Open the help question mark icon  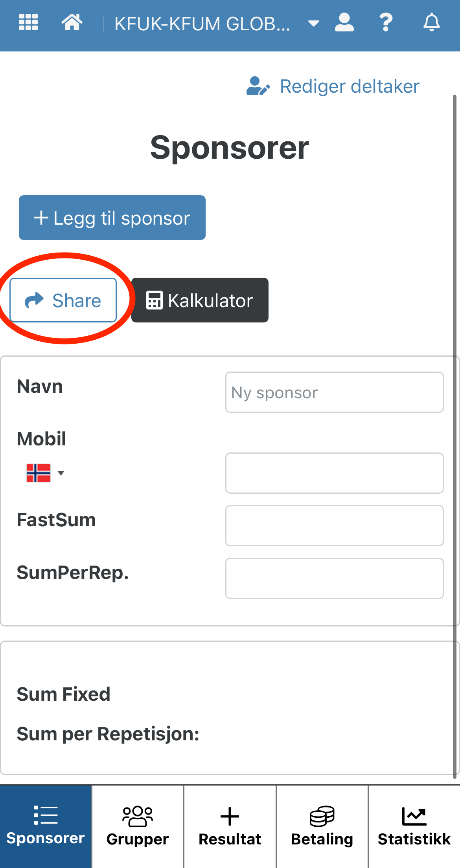[386, 22]
